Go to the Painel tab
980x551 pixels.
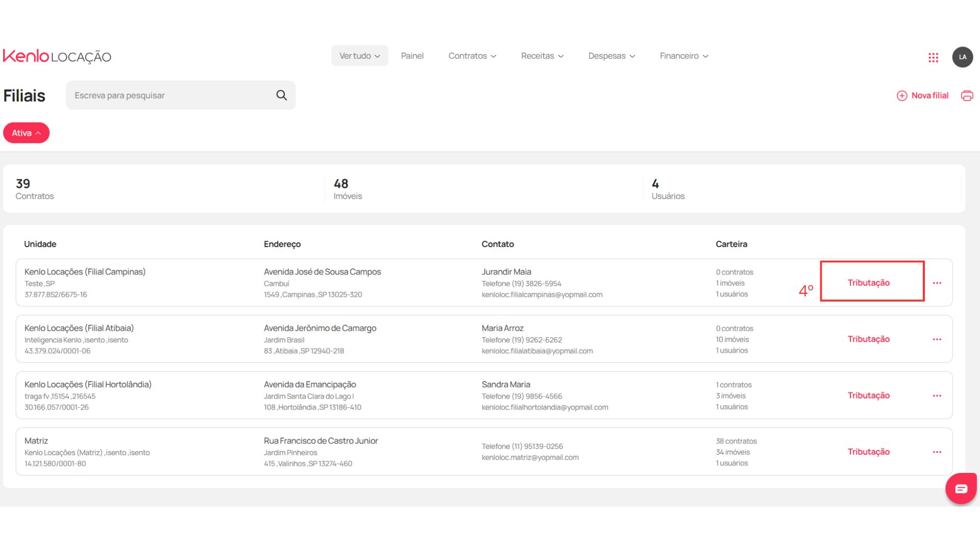coord(412,56)
